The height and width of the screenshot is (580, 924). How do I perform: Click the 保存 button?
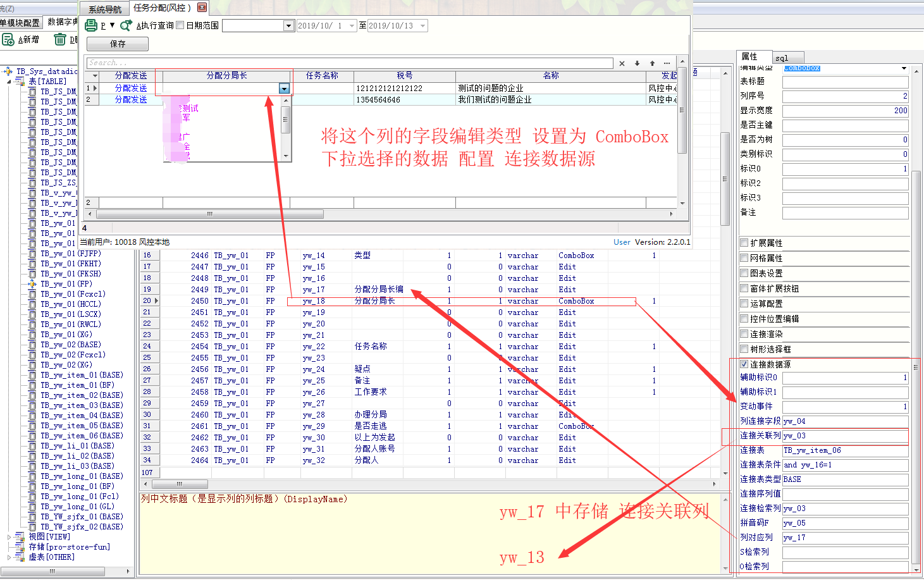118,44
